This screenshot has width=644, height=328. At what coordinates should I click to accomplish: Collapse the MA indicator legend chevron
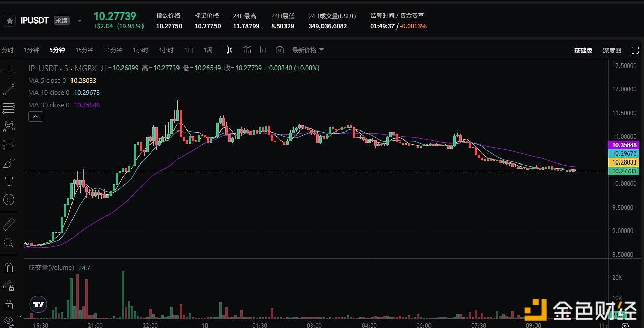click(35, 117)
